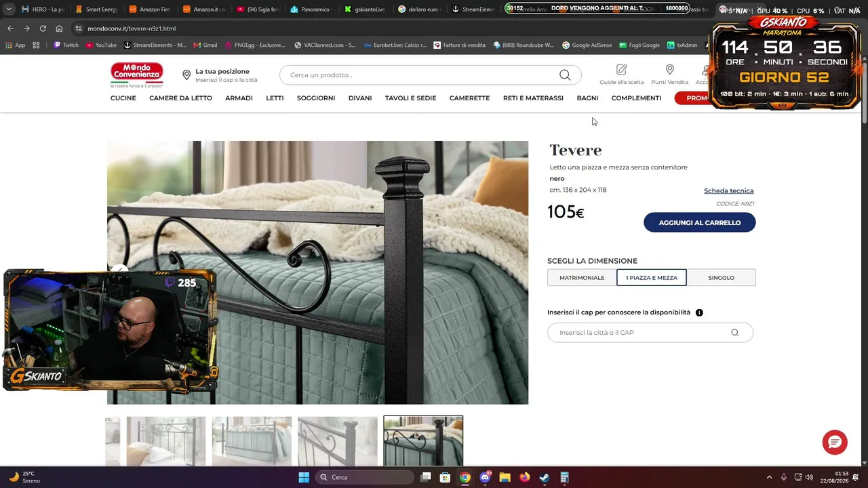The width and height of the screenshot is (868, 488).
Task: Open the Twitch bookmark
Action: point(65,45)
